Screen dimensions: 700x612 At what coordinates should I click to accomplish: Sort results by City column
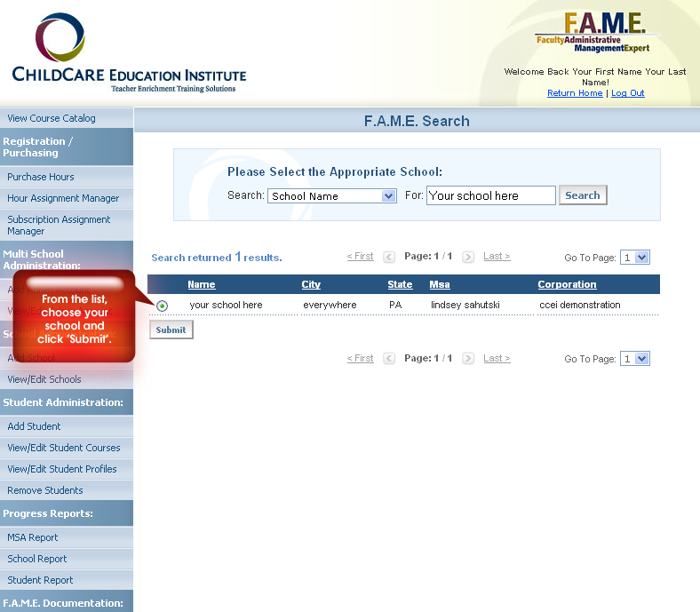311,284
